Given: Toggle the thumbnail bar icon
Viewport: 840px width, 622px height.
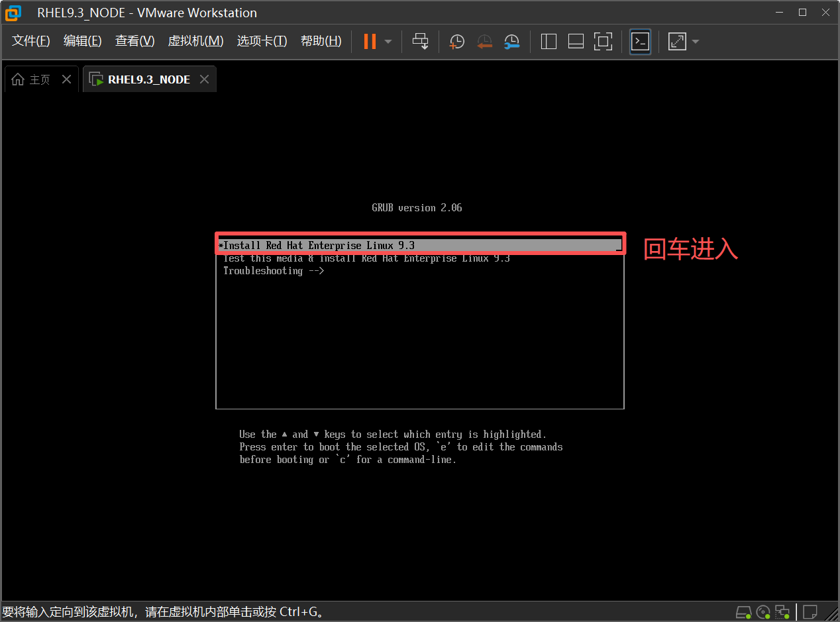Looking at the screenshot, I should (x=576, y=42).
